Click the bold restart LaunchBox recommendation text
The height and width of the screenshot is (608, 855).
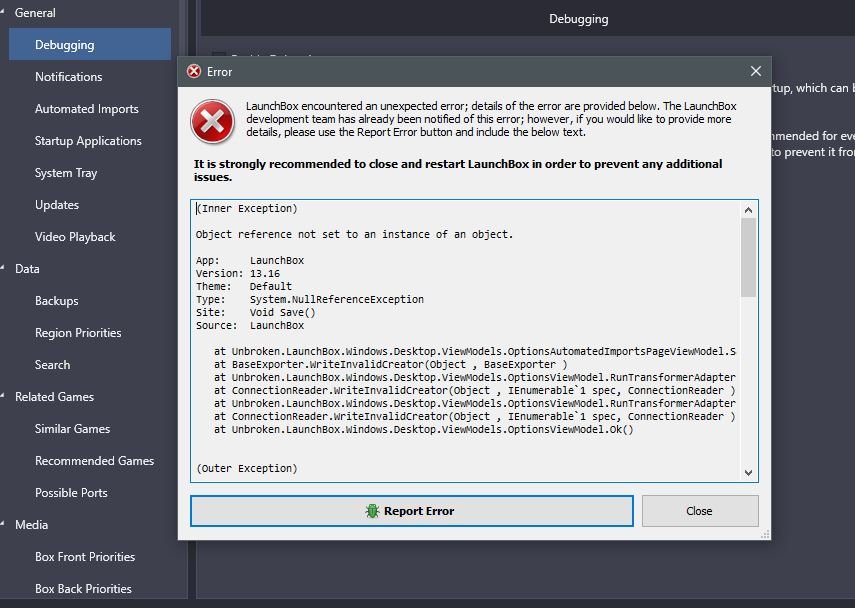point(458,170)
